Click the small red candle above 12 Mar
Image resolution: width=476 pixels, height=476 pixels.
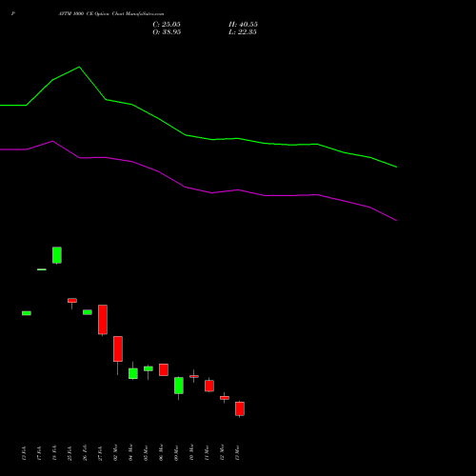(225, 398)
